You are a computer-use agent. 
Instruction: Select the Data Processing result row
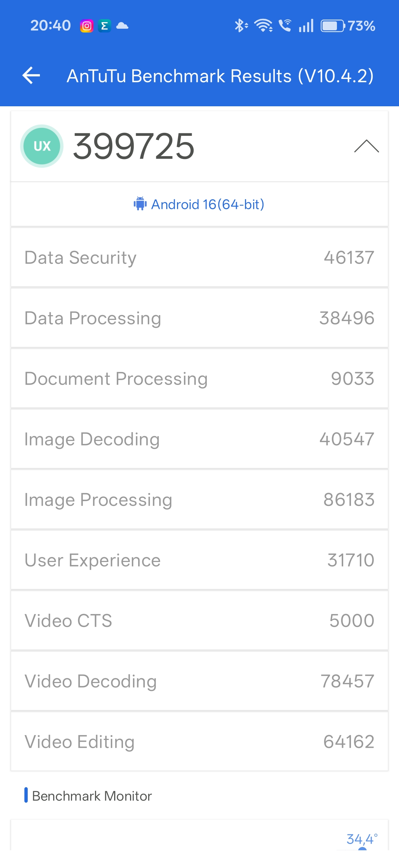pyautogui.click(x=199, y=318)
